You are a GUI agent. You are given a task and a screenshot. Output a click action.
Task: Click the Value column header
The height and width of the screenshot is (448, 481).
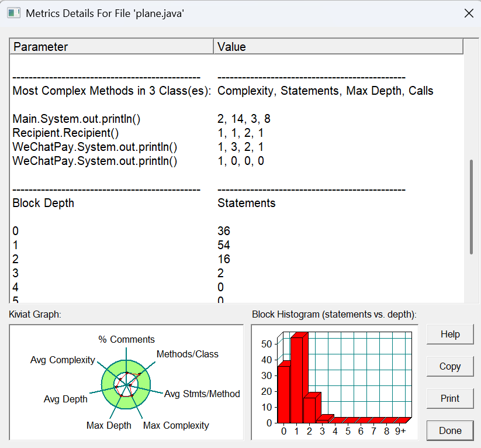[338, 47]
